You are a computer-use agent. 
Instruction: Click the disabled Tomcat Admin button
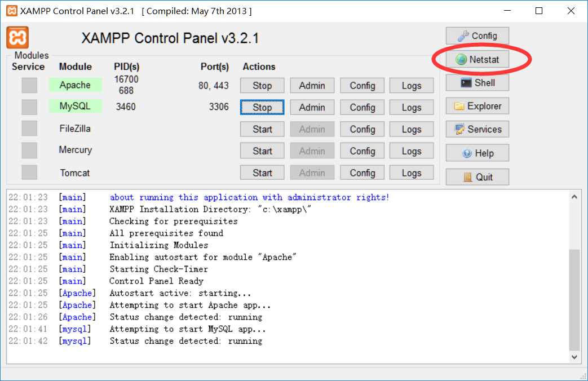tap(312, 172)
